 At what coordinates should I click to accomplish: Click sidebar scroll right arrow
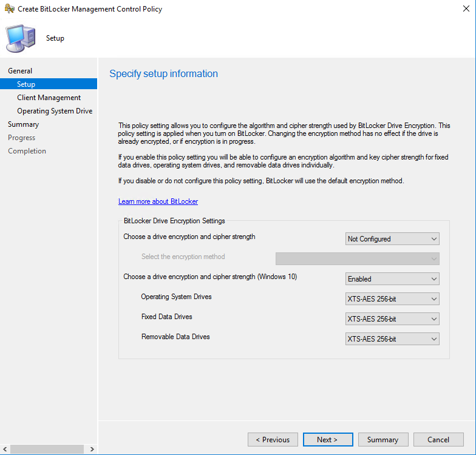[92, 449]
